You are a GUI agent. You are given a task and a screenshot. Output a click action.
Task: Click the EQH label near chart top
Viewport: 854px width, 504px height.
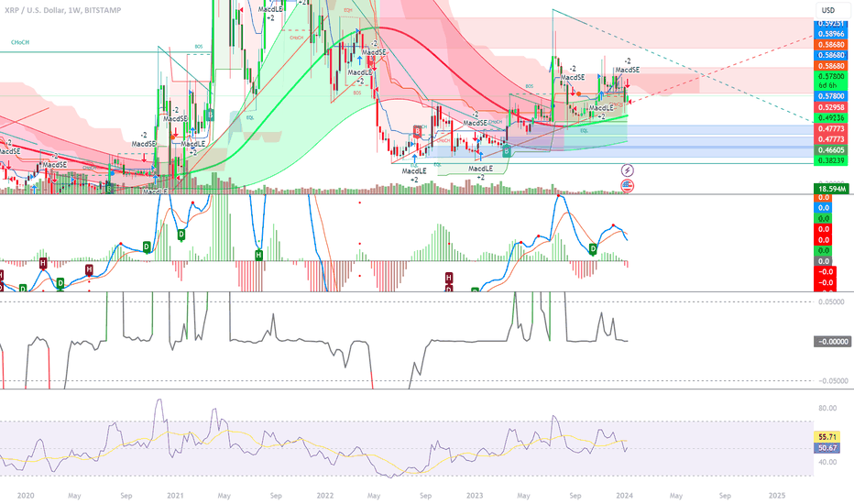tap(347, 10)
